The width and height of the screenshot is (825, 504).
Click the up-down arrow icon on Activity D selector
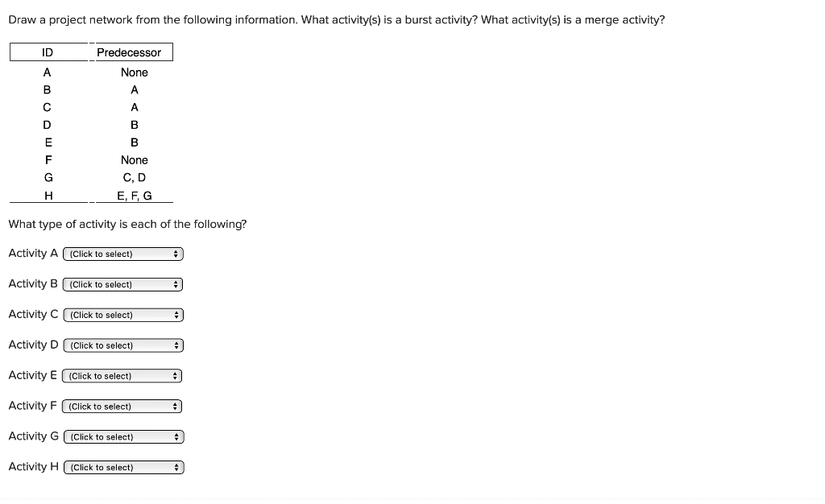tap(176, 345)
